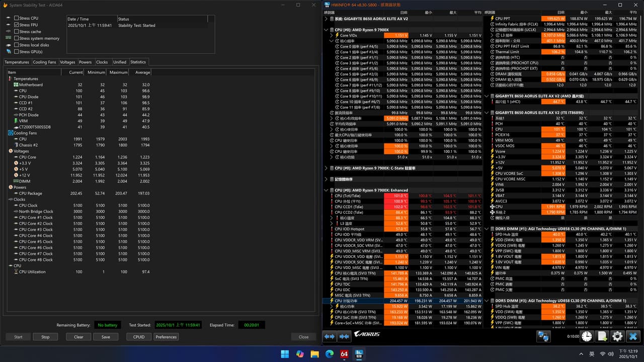This screenshot has height=362, width=644.
Task: Click the orange Voltages group icon
Action: click(x=10, y=151)
